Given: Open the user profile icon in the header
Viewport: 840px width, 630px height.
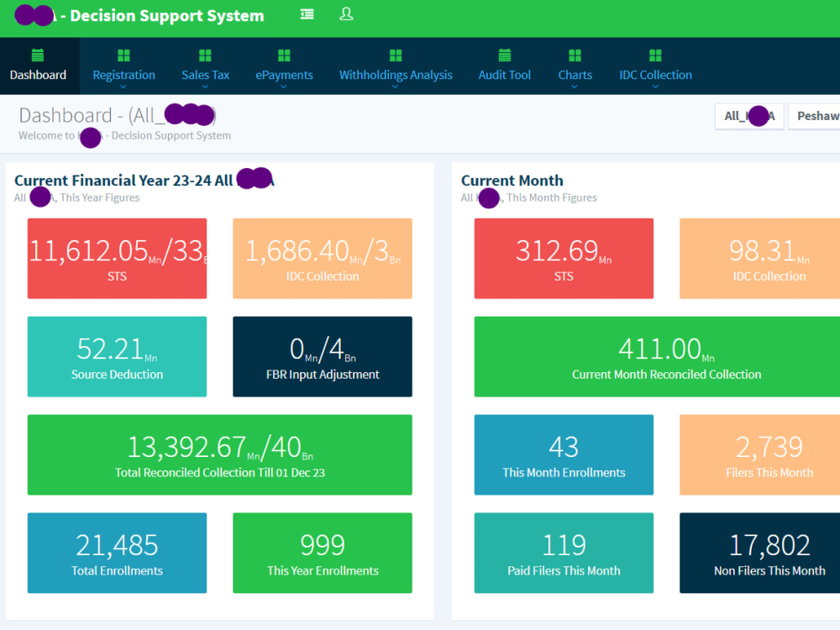Looking at the screenshot, I should tap(346, 14).
